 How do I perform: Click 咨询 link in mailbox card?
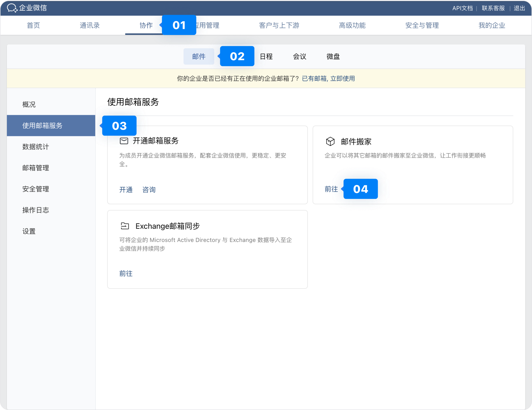coord(149,190)
